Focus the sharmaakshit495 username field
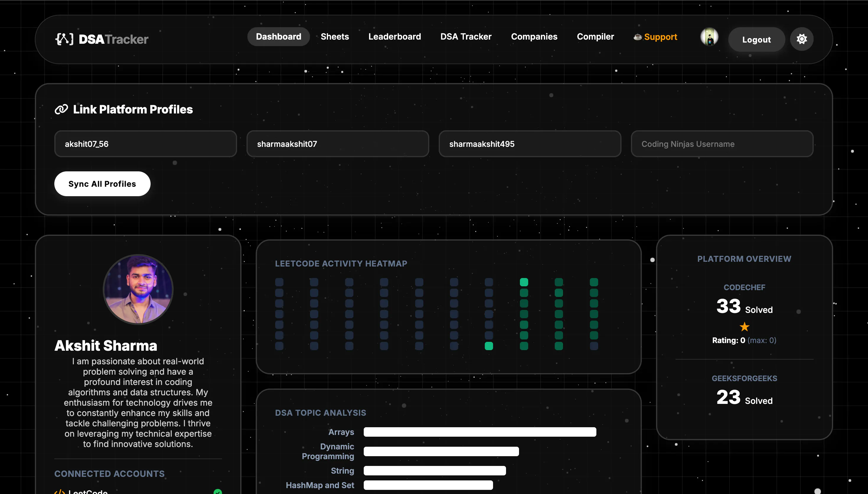This screenshot has height=494, width=868. click(x=530, y=144)
